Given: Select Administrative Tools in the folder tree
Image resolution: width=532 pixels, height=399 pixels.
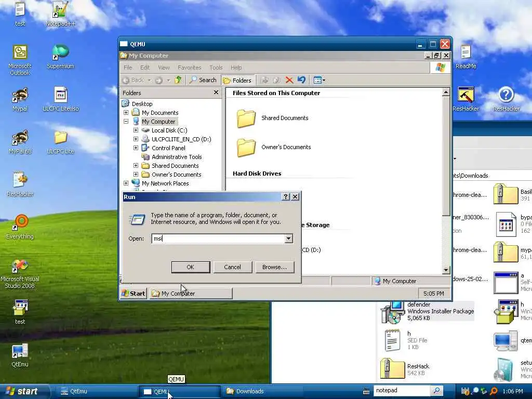Looking at the screenshot, I should click(x=177, y=157).
